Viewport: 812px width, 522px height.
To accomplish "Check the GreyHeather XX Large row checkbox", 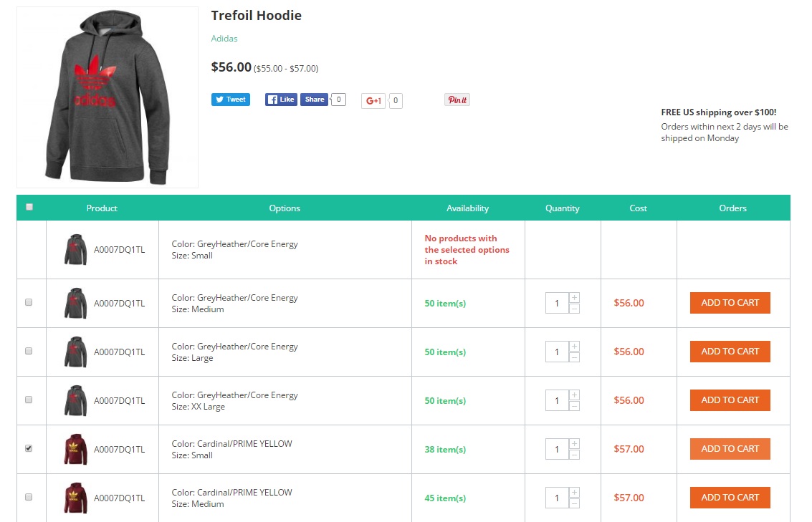I will click(x=29, y=400).
